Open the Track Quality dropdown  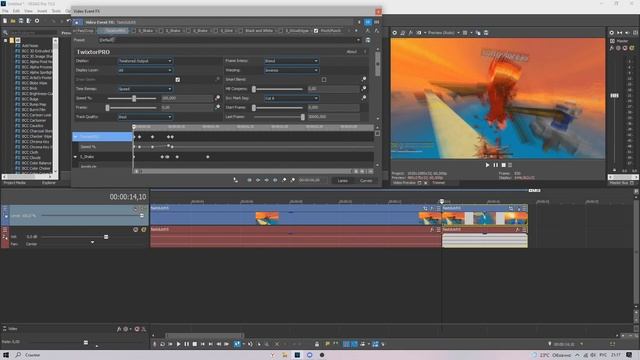click(145, 117)
